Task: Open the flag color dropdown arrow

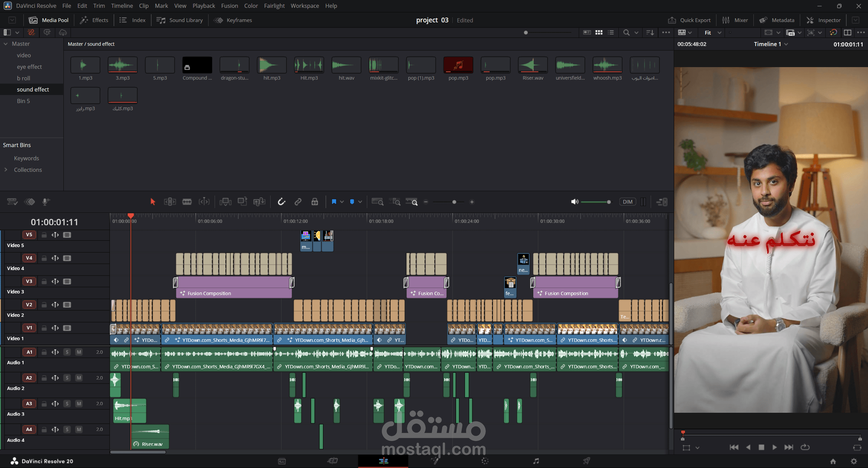Action: click(342, 202)
